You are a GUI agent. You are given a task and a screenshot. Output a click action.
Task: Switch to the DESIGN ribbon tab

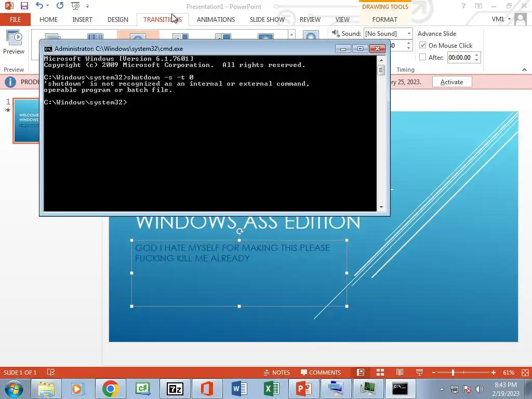click(x=118, y=19)
